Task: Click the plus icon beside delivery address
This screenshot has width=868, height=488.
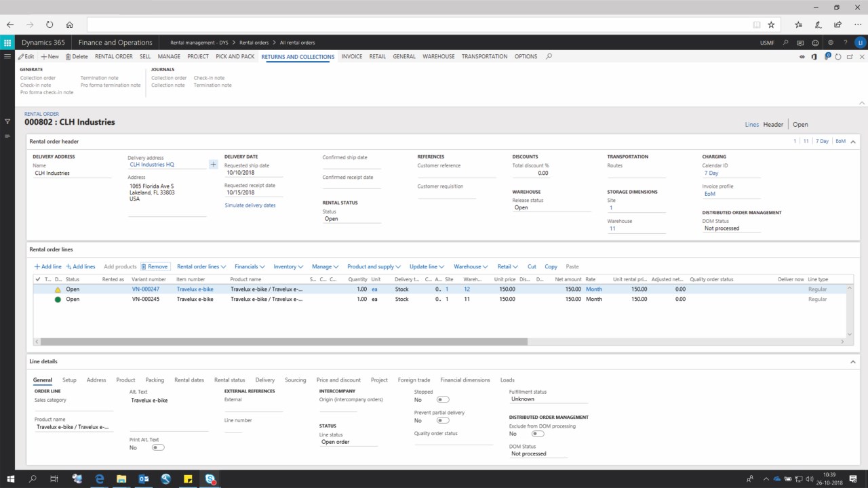Action: [213, 164]
